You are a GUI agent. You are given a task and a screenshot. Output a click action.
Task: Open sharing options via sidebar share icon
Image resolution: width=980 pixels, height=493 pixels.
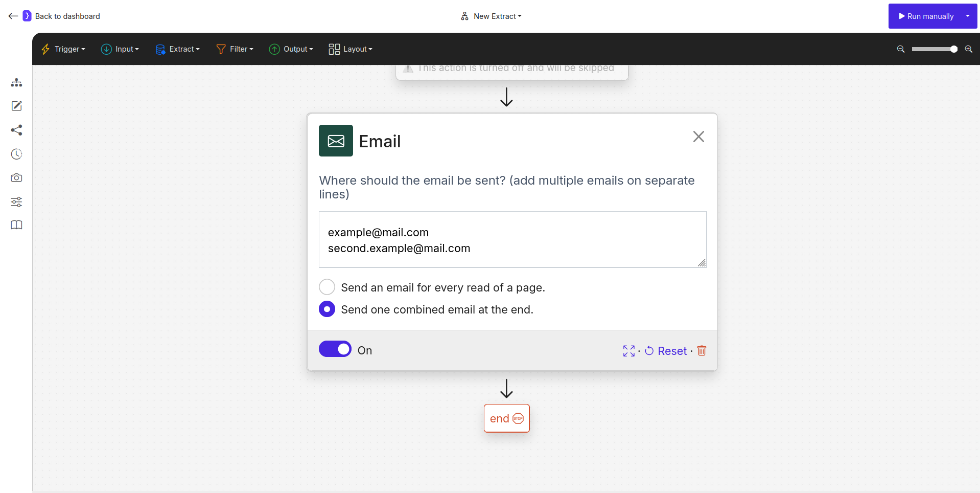click(16, 130)
